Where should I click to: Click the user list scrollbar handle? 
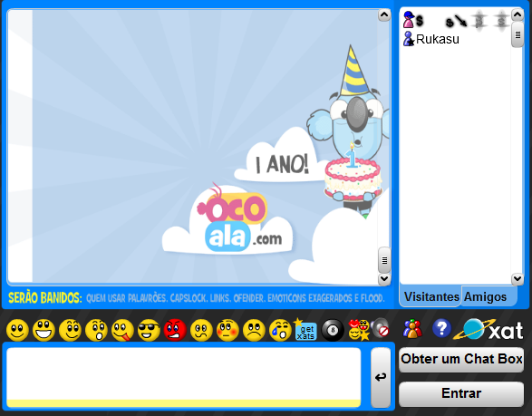(x=517, y=34)
